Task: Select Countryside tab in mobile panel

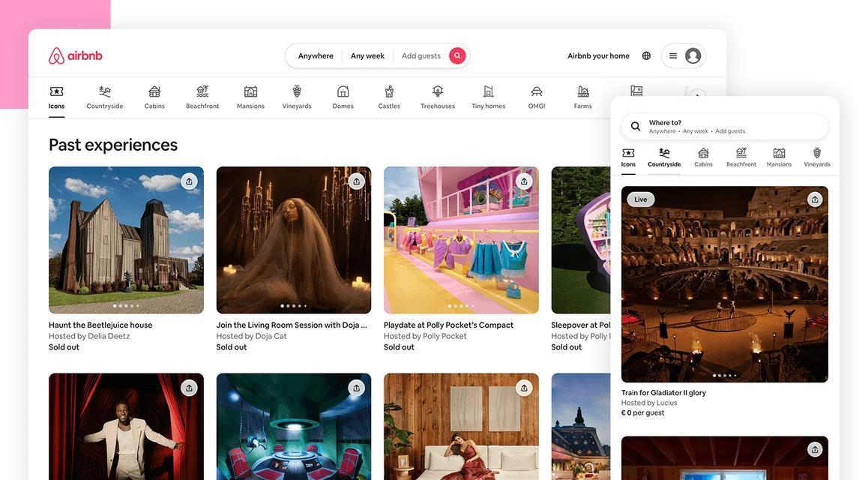Action: click(x=664, y=157)
